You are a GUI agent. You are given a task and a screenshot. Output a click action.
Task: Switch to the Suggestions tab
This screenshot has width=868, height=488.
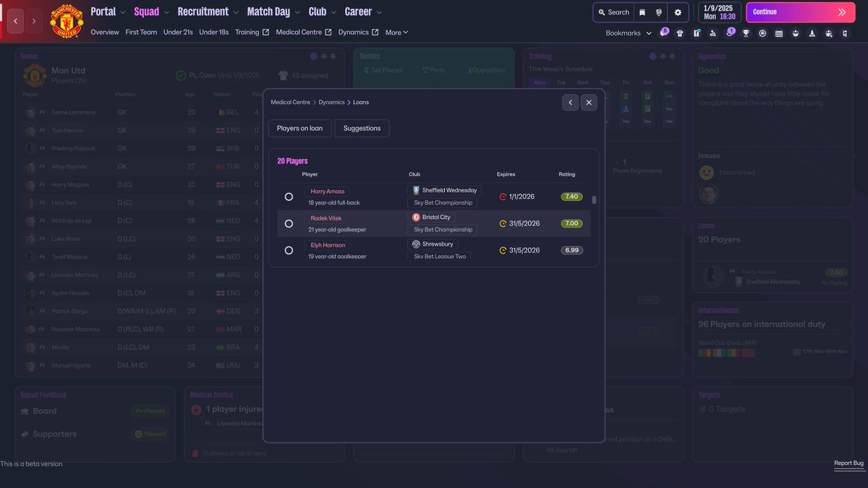362,128
